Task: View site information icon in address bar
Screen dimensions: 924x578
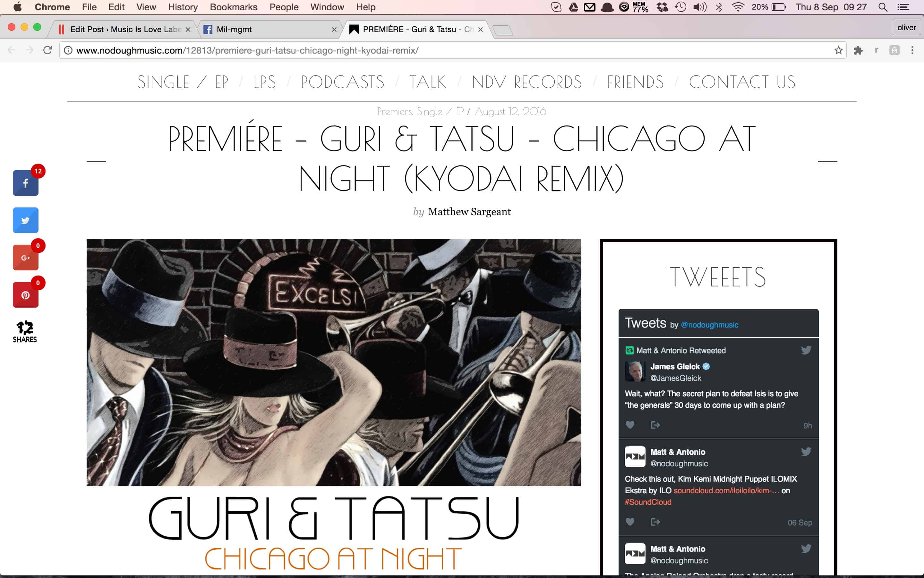Action: (x=68, y=50)
